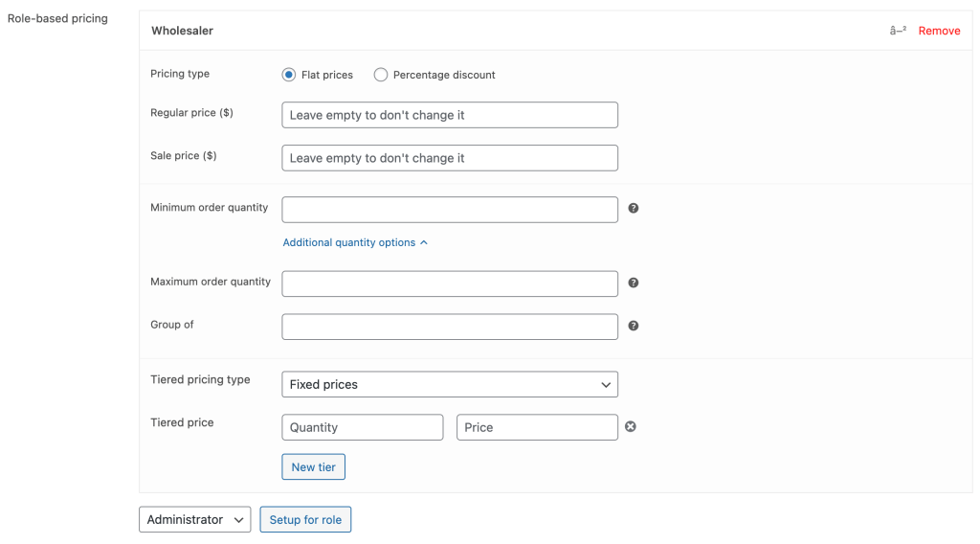Click the help icon next to Group of

pyautogui.click(x=633, y=326)
